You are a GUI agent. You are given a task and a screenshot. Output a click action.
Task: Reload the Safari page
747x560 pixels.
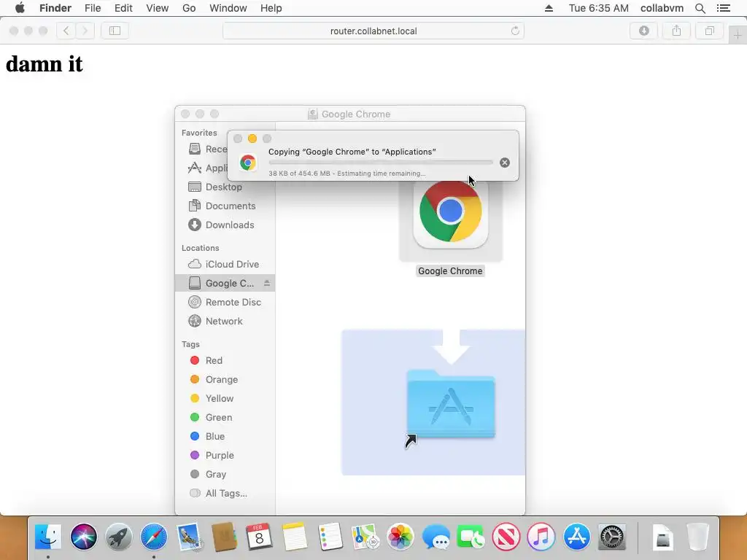coord(515,31)
